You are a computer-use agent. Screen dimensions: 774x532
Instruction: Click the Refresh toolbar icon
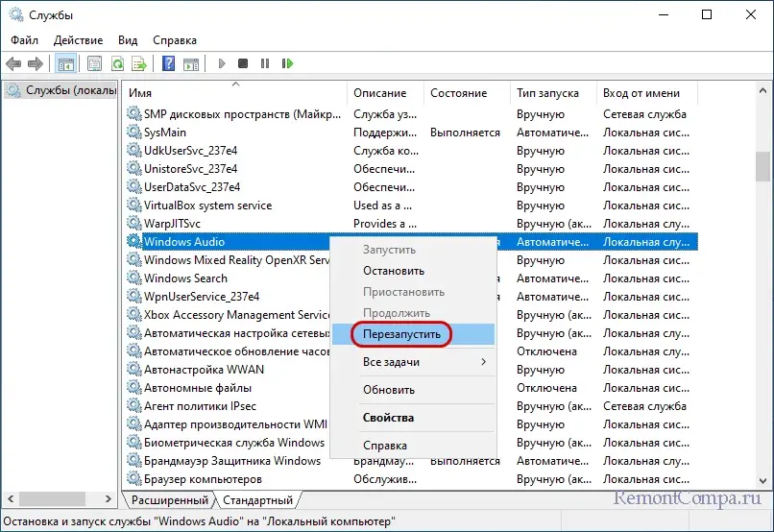(117, 64)
